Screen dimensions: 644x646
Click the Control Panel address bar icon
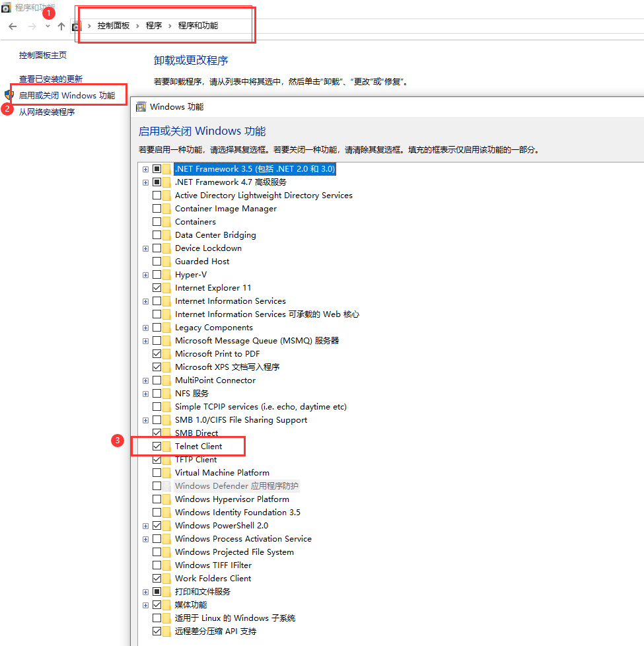point(77,26)
